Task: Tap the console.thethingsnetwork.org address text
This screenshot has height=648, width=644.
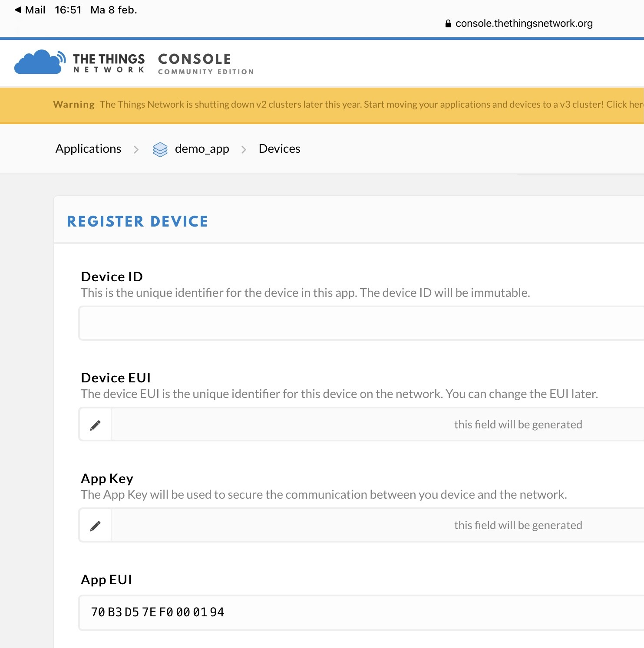Action: [x=524, y=23]
